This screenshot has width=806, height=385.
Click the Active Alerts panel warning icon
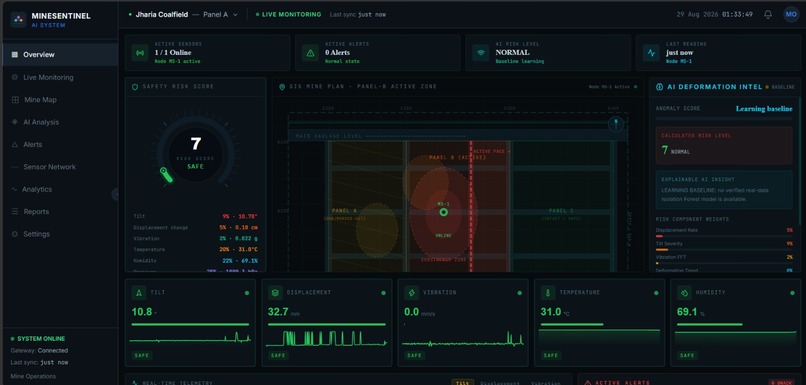[x=588, y=382]
